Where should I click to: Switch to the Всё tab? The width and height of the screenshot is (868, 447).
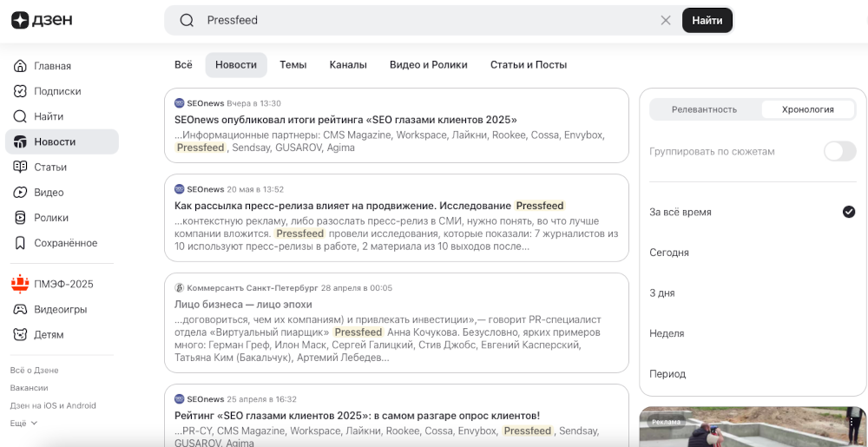point(183,65)
